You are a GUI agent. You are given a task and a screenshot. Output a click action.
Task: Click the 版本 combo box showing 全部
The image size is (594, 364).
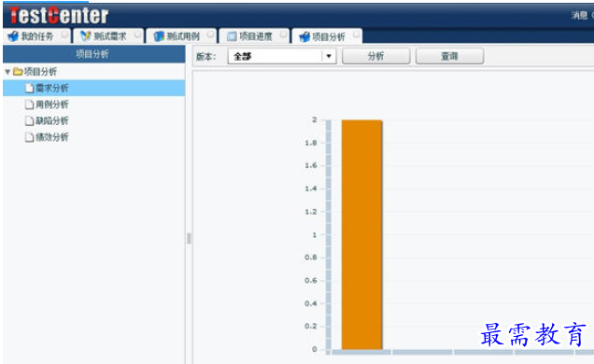pos(282,56)
